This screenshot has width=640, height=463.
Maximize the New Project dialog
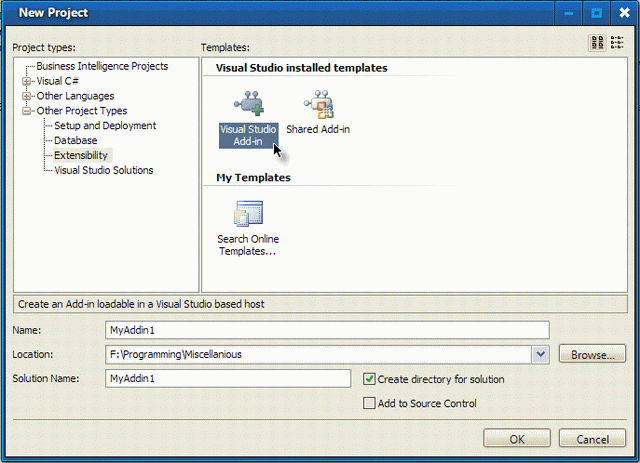pos(596,13)
